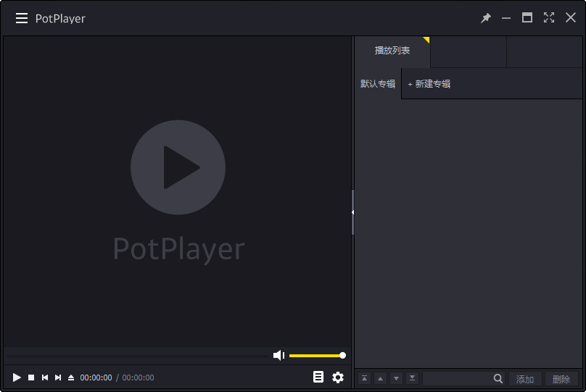Screen dimensions: 586x392
Task: Move playlist item down one position
Action: pyautogui.click(x=396, y=378)
